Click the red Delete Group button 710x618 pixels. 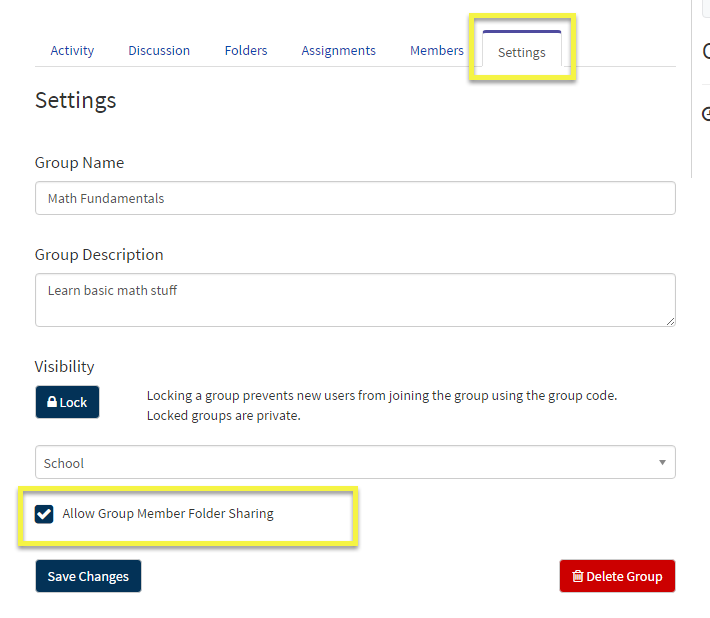(617, 576)
